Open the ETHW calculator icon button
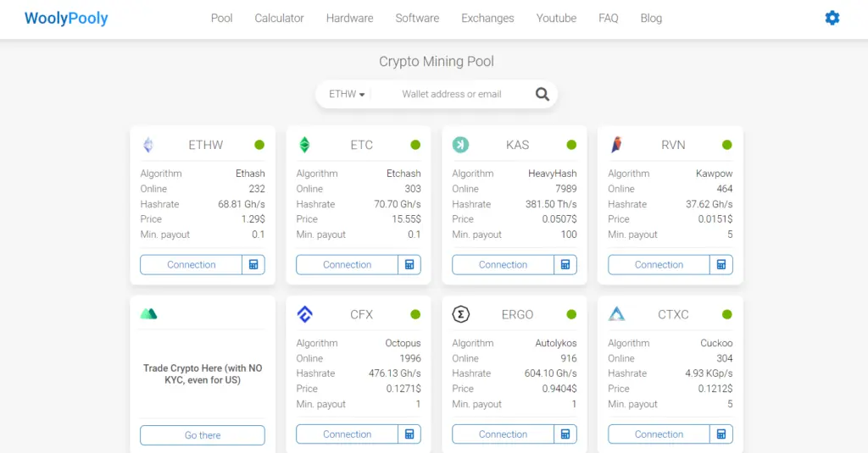Viewport: 868px width, 453px height. coord(253,264)
